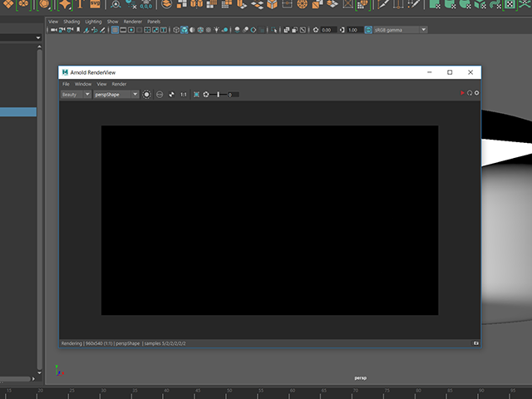Click the orange wireframe sphere shelf icon
This screenshot has height=399, width=532.
point(302,3)
